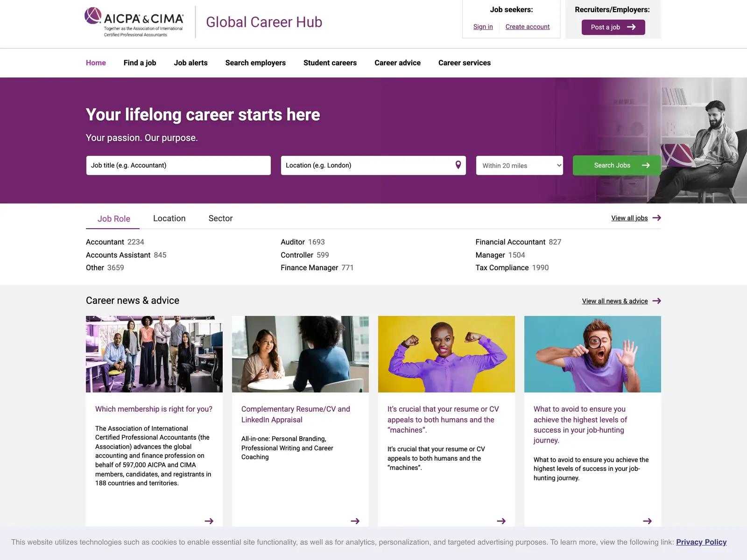This screenshot has width=747, height=560.
Task: Click the AICPA & CIMA logo
Action: 134,22
